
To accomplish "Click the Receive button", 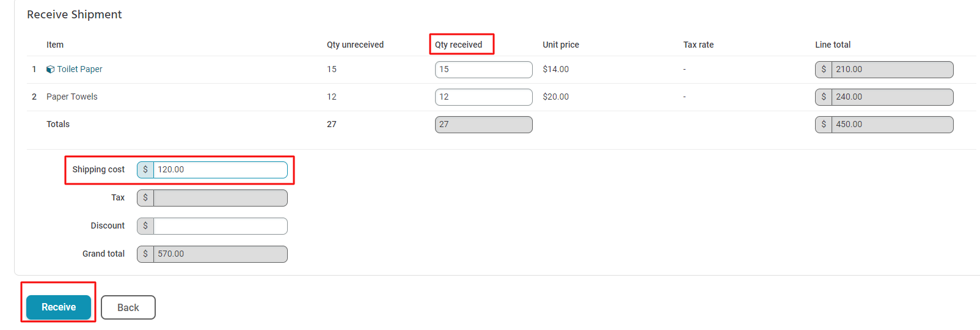I will (x=59, y=307).
